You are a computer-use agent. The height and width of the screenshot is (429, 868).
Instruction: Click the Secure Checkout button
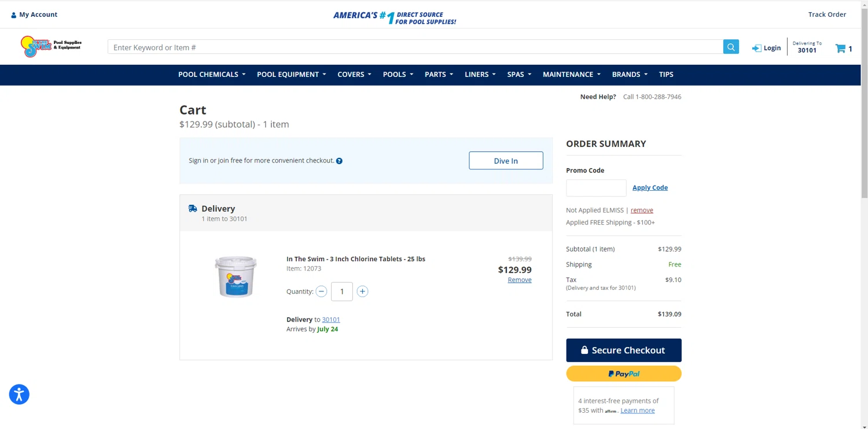pyautogui.click(x=624, y=350)
